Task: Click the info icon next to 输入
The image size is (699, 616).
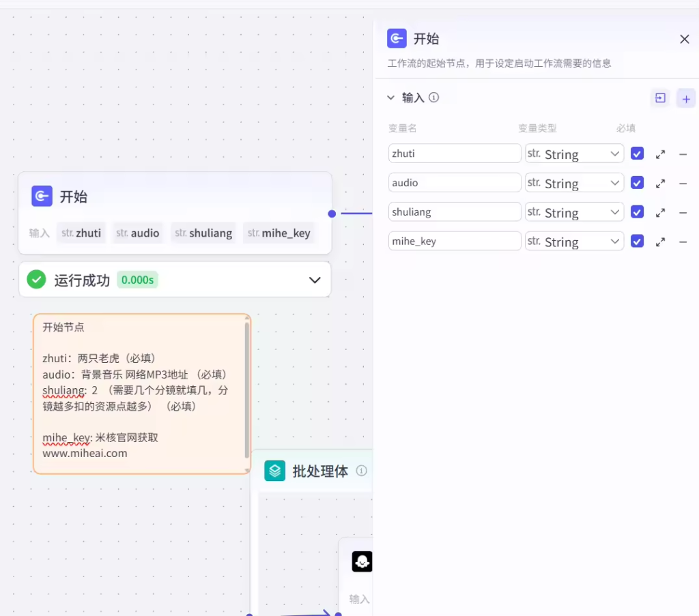Action: click(433, 98)
